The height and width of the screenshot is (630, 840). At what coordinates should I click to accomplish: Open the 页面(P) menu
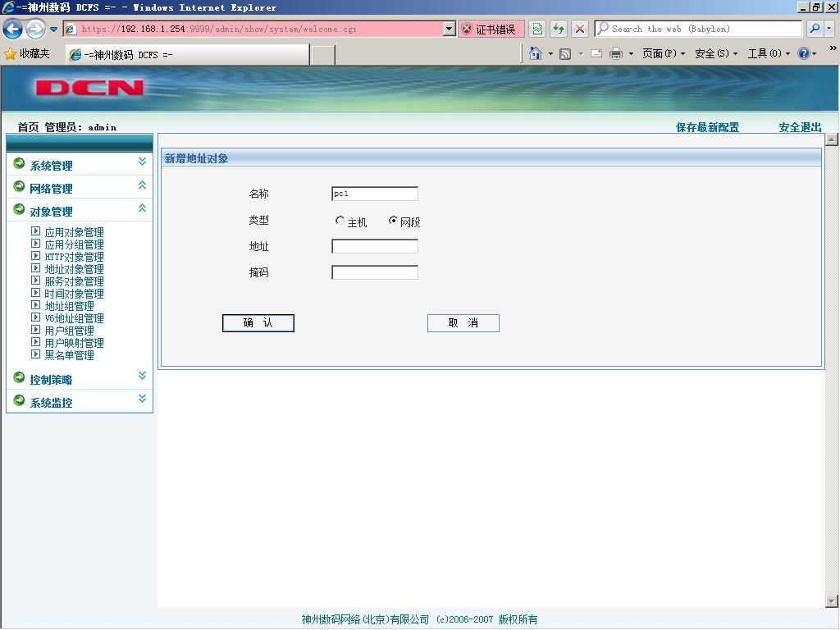pos(663,53)
